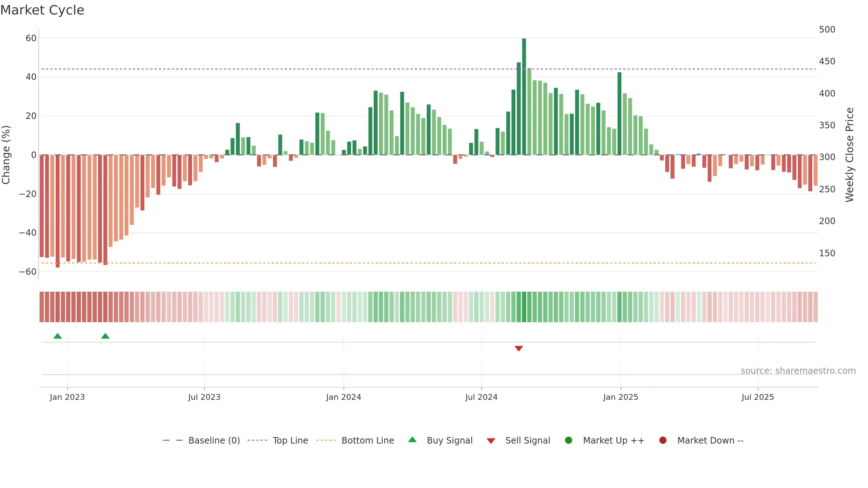Screen dimensions: 868x488
Task: Select the red sell signal marker after Jul 2024
Action: [x=519, y=348]
